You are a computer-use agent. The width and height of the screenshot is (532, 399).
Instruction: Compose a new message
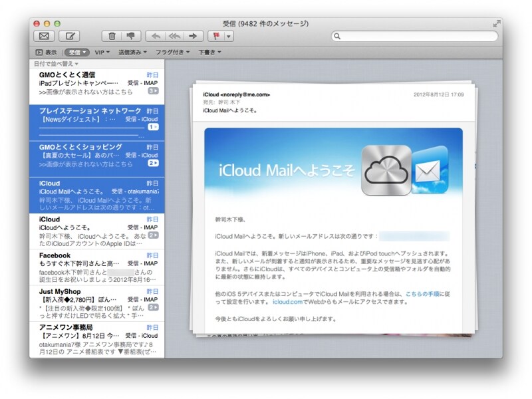coord(69,37)
